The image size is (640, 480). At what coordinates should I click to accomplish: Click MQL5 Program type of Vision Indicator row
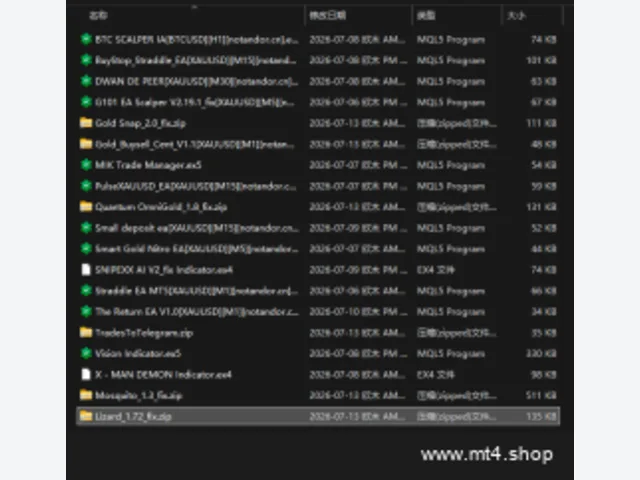click(x=451, y=353)
